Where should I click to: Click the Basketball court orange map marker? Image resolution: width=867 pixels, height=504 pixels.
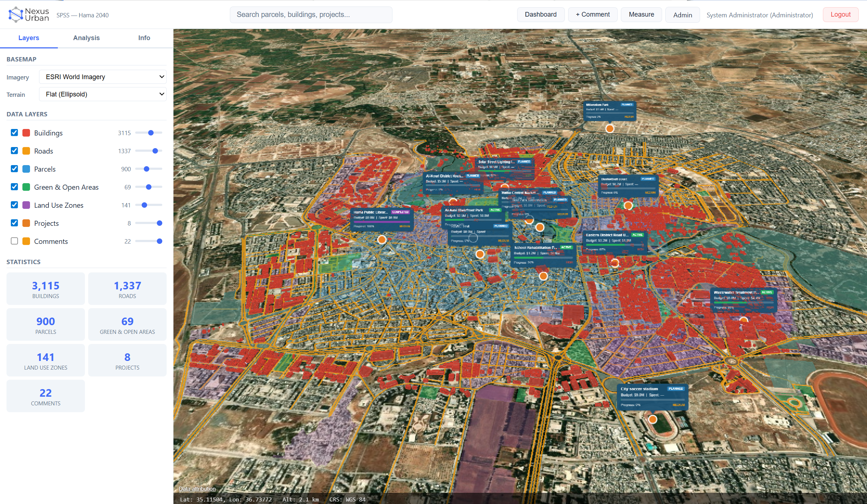tap(628, 205)
